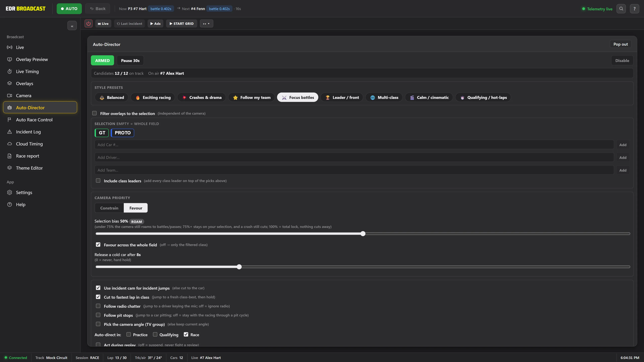Open the Live broadcast page in sidebar
This screenshot has width=644, height=362.
40,47
